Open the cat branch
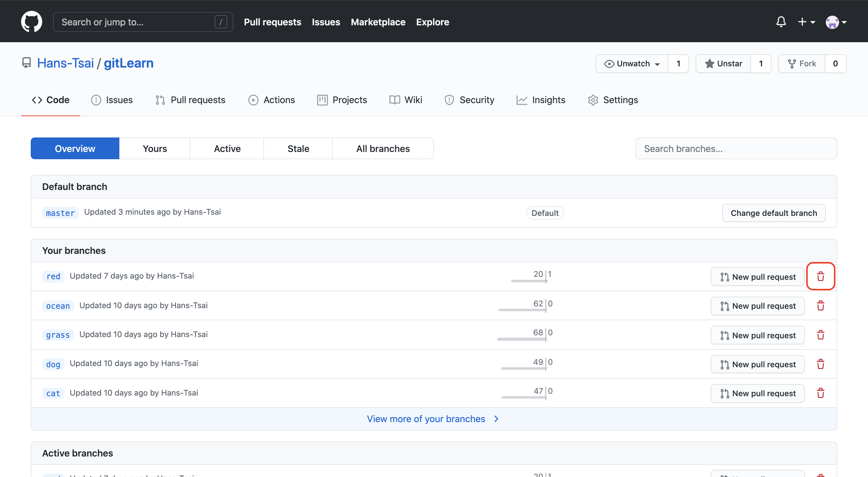The height and width of the screenshot is (477, 868). coord(53,393)
